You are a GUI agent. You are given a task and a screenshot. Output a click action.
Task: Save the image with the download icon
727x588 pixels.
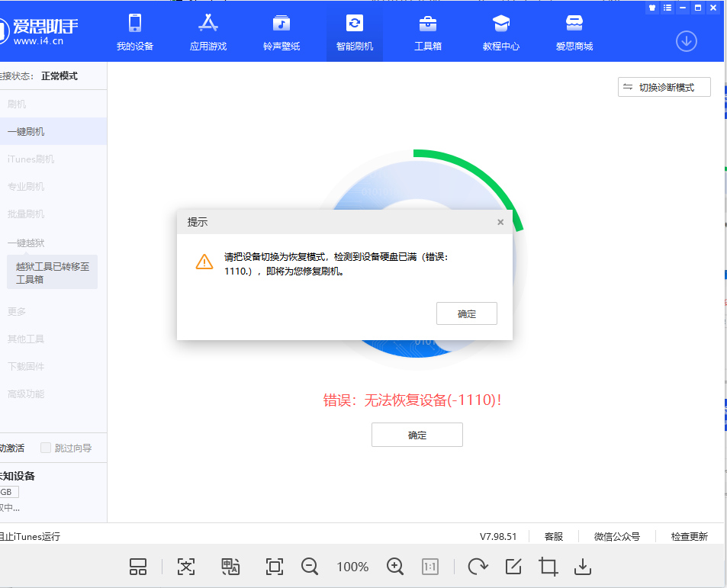(583, 566)
